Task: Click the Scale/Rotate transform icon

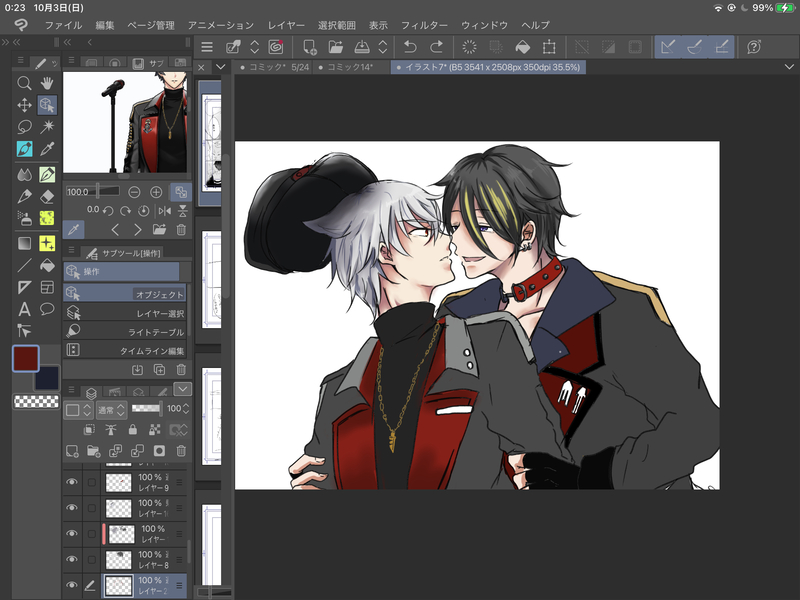Action: point(549,47)
